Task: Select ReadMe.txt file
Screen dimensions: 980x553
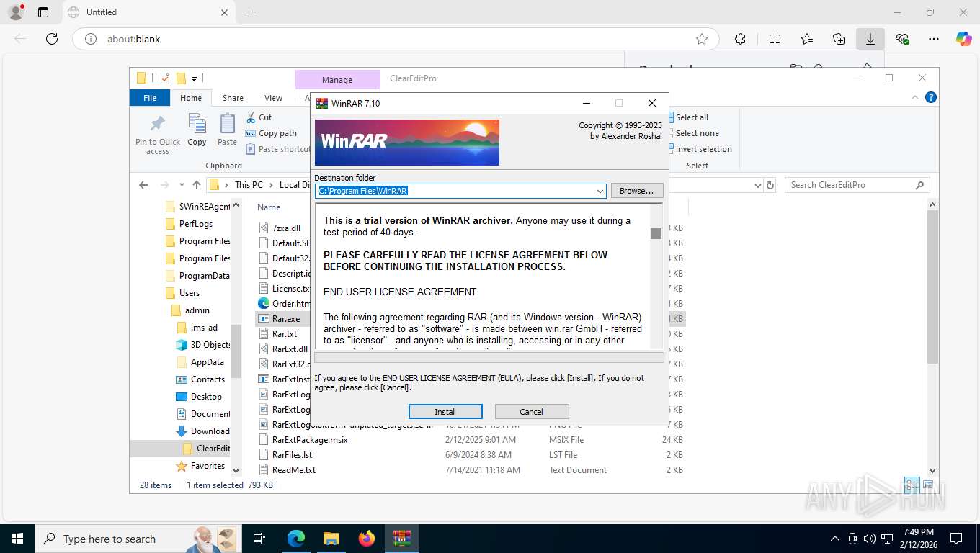Action: [294, 470]
